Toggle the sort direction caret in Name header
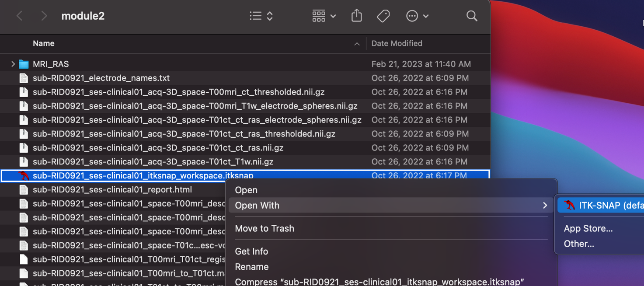The image size is (644, 286). (357, 44)
